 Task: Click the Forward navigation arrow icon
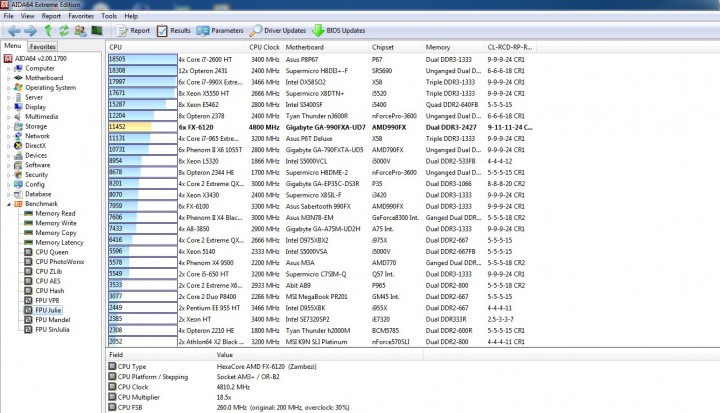[x=30, y=31]
